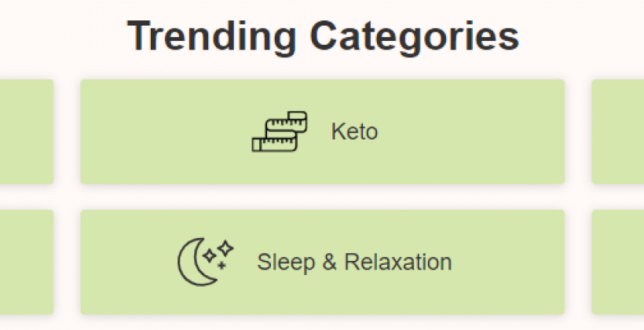
Task: Click the word Categories in the heading
Action: tap(415, 38)
